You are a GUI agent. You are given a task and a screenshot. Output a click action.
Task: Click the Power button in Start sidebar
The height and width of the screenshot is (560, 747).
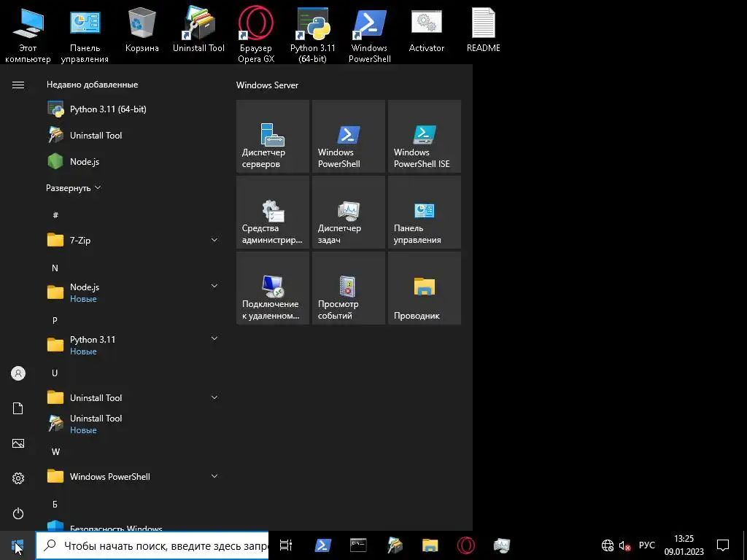pyautogui.click(x=18, y=513)
